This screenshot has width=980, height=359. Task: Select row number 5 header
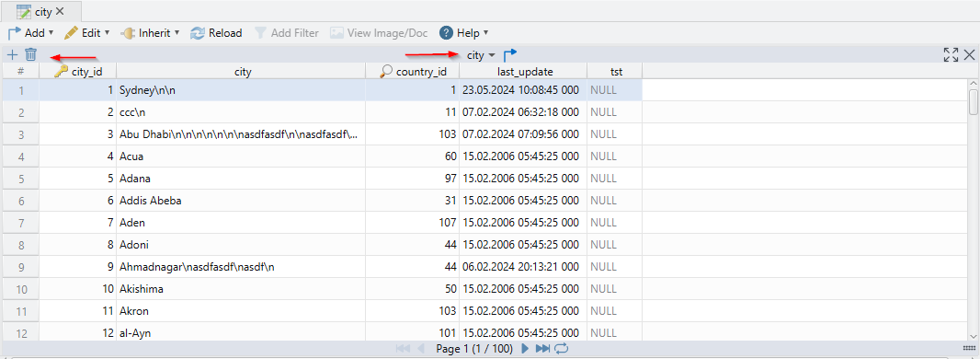(x=20, y=179)
